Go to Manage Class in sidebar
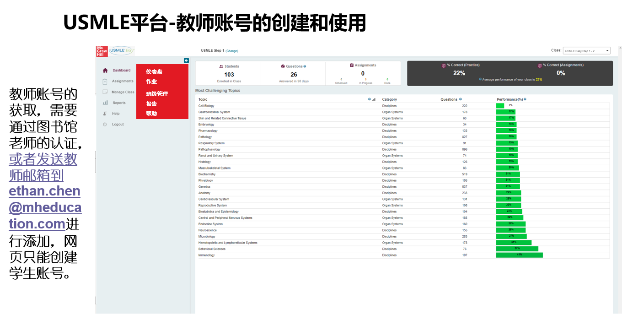The width and height of the screenshot is (644, 331). click(x=123, y=92)
